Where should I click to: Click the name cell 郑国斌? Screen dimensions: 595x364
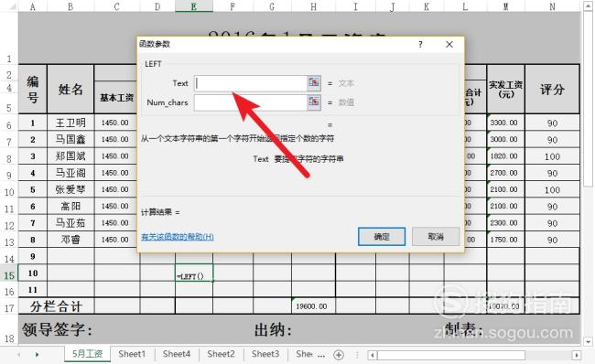(70, 156)
